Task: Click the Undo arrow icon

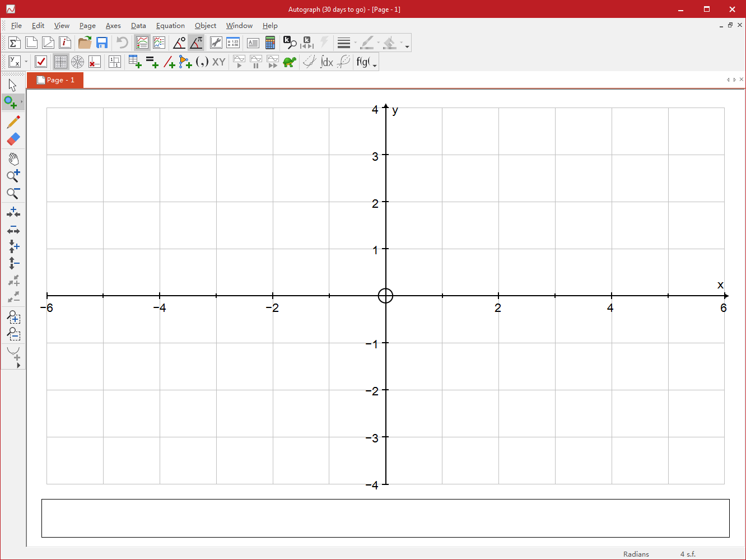Action: click(122, 43)
